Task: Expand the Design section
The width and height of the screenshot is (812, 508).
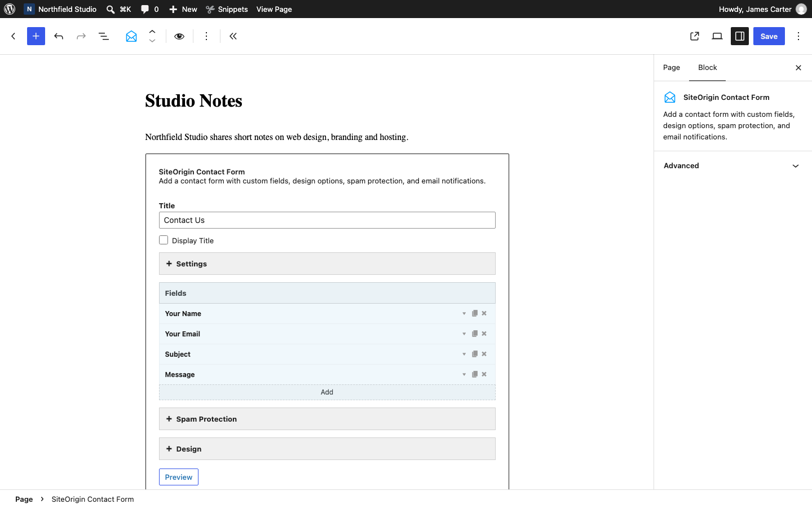Action: click(x=327, y=449)
